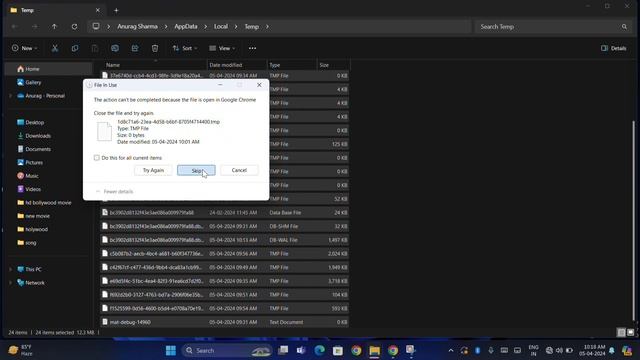Open the weather widget on the taskbar
640x360 pixels.
20,350
